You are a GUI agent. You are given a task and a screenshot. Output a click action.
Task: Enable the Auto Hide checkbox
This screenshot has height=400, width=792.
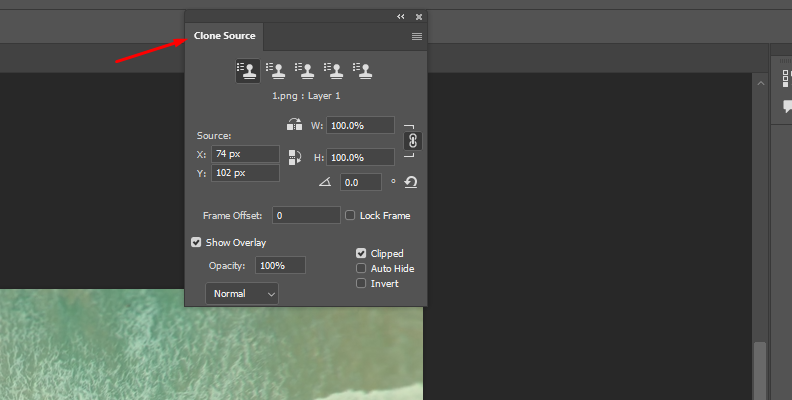361,268
